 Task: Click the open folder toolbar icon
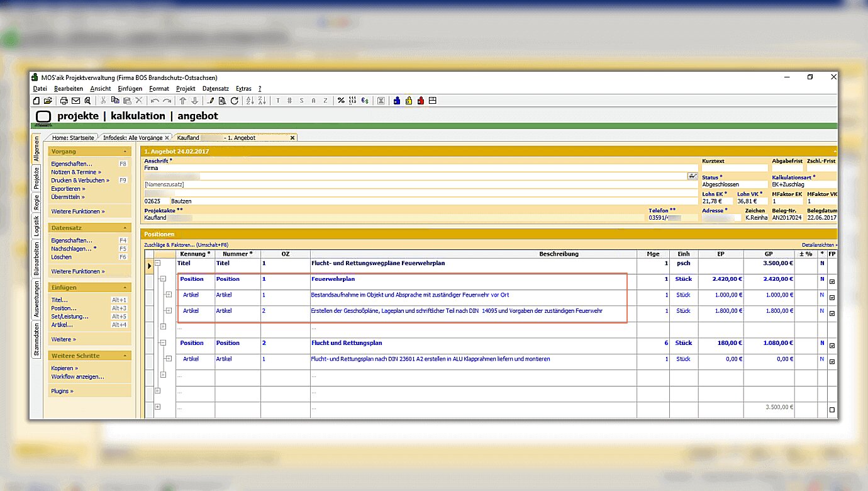tap(48, 101)
